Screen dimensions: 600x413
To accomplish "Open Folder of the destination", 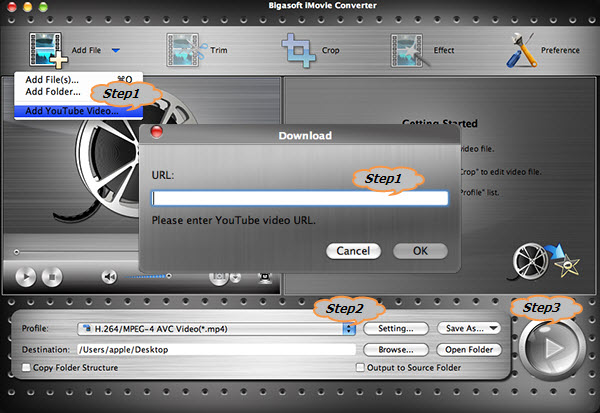I will tap(469, 349).
